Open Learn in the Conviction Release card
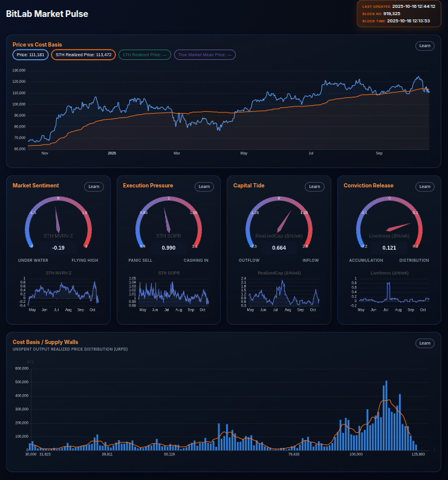This screenshot has width=448, height=480. [425, 187]
